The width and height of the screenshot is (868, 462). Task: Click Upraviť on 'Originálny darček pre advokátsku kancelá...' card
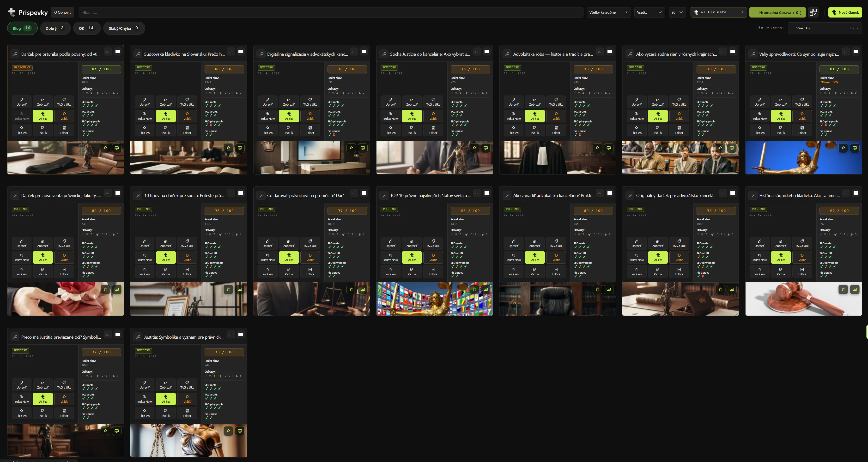point(637,243)
